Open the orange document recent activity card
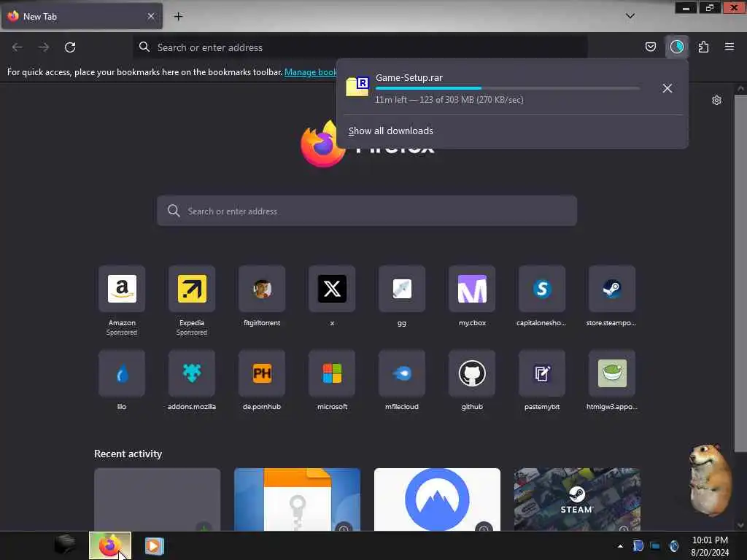The image size is (747, 560). 298,499
